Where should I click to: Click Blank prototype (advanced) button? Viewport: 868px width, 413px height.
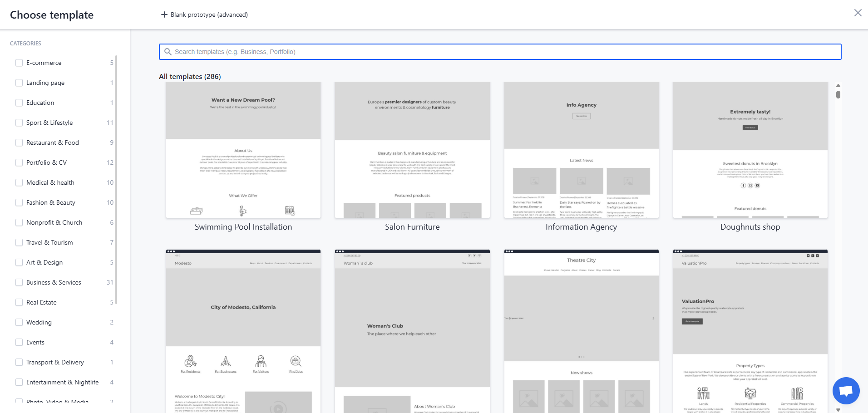click(x=204, y=15)
